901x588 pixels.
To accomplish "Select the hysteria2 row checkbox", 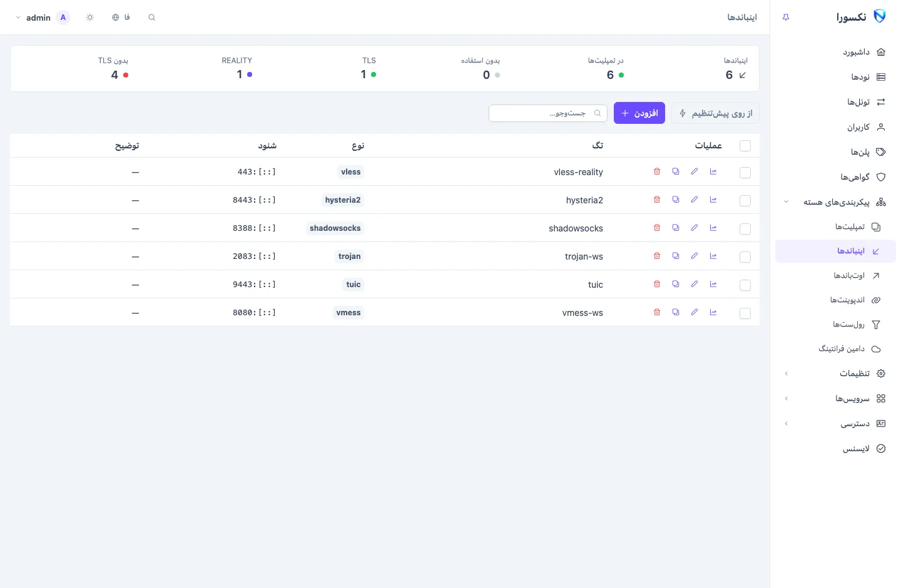I will [x=745, y=201].
